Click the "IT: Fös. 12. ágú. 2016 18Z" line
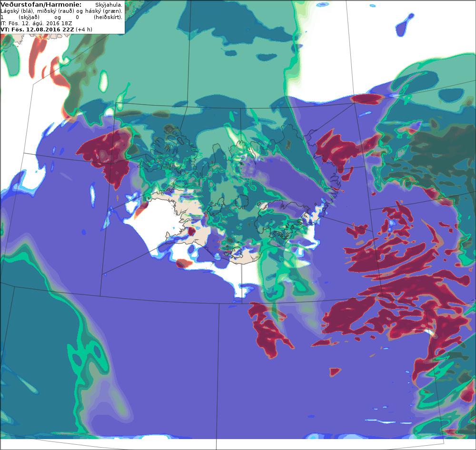The height and width of the screenshot is (450, 476). click(x=37, y=23)
